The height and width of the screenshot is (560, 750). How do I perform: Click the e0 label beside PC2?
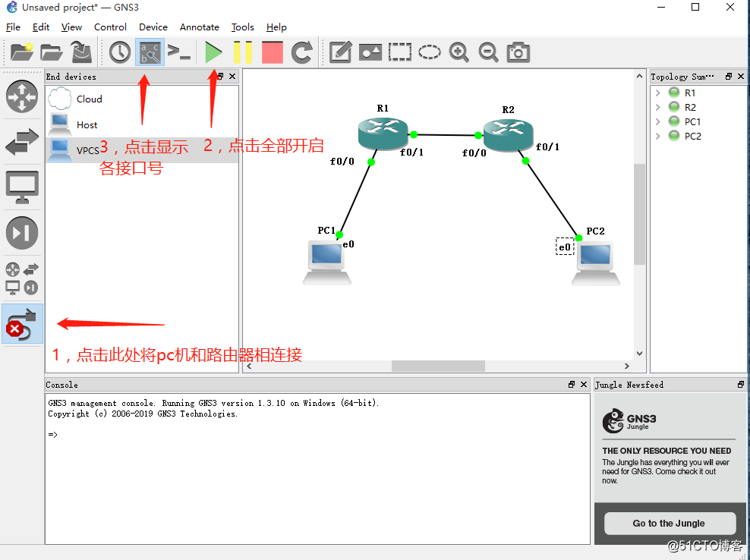(x=565, y=247)
